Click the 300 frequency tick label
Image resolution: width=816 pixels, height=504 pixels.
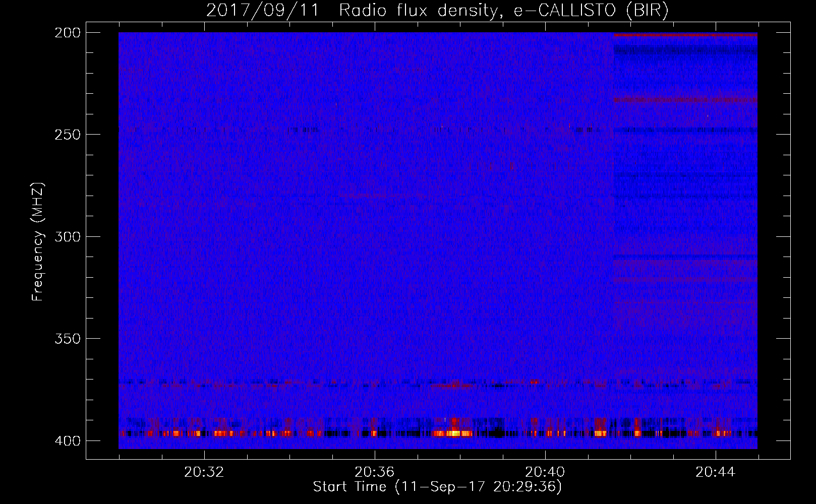[67, 237]
